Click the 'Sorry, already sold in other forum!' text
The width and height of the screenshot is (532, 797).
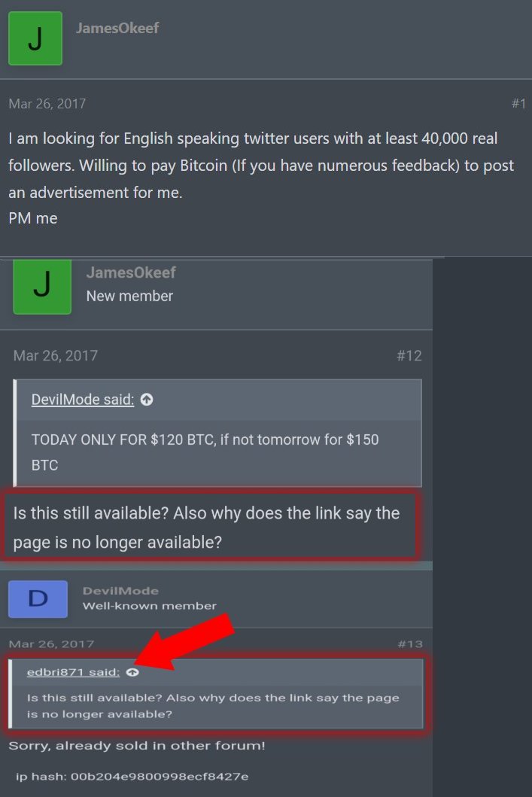(x=137, y=746)
